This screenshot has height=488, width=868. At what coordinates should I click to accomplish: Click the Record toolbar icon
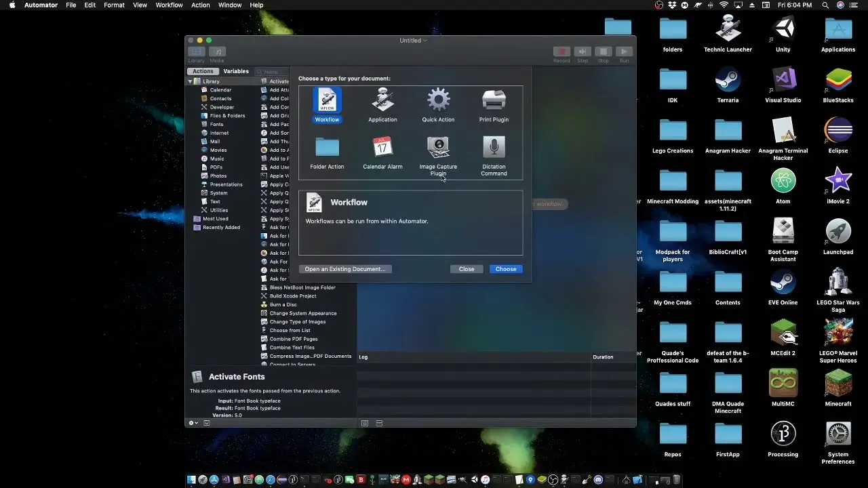click(x=561, y=51)
